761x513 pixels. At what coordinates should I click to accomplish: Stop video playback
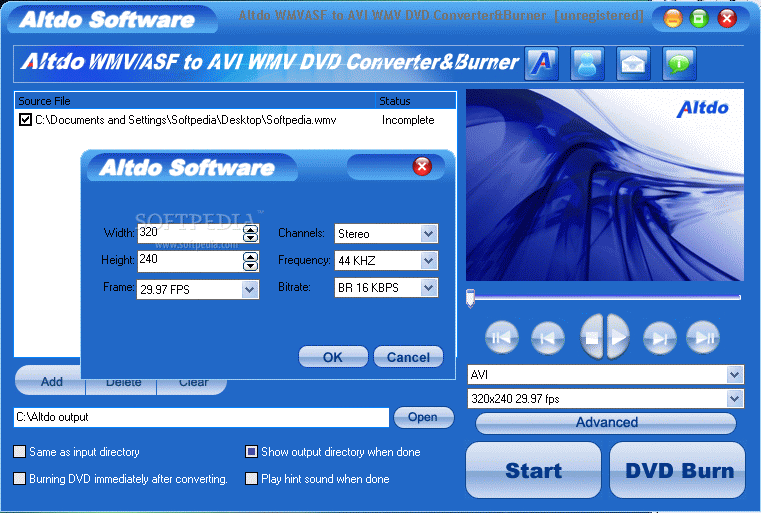(592, 337)
